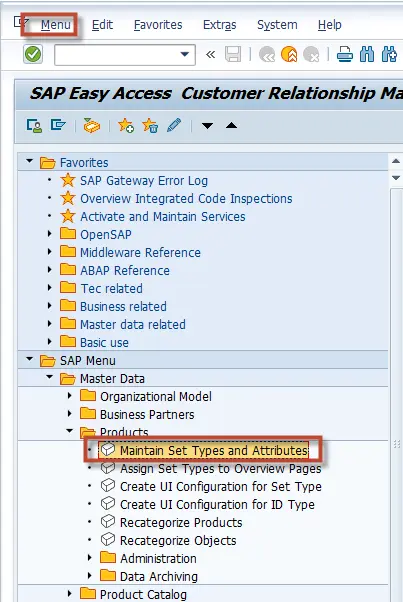
Task: Open the Edit menu
Action: click(102, 25)
